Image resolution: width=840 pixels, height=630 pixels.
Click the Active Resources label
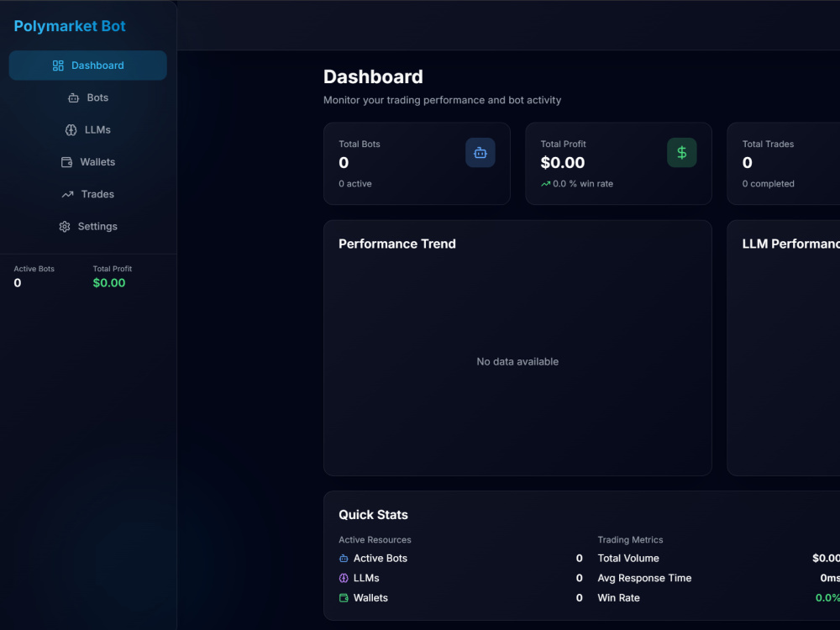(375, 540)
